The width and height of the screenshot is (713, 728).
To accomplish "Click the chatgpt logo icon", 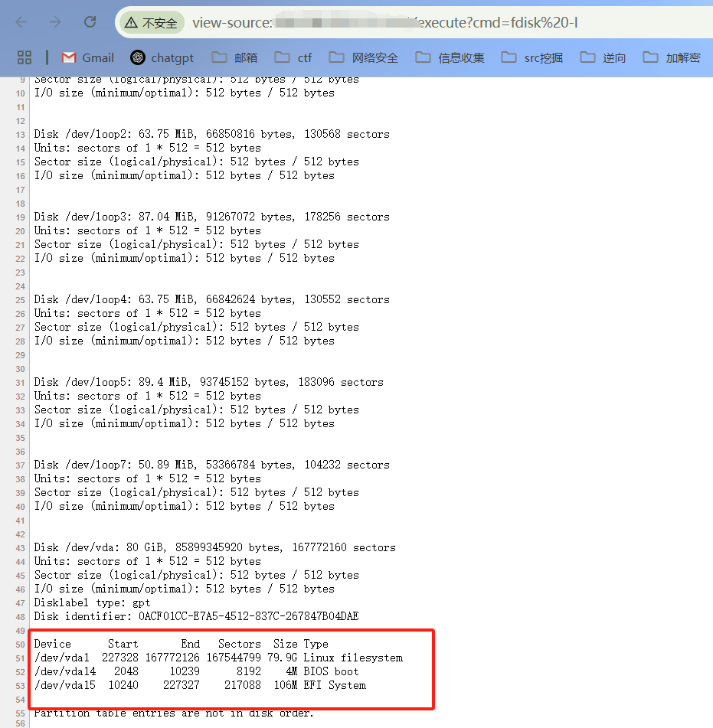I will pos(138,57).
